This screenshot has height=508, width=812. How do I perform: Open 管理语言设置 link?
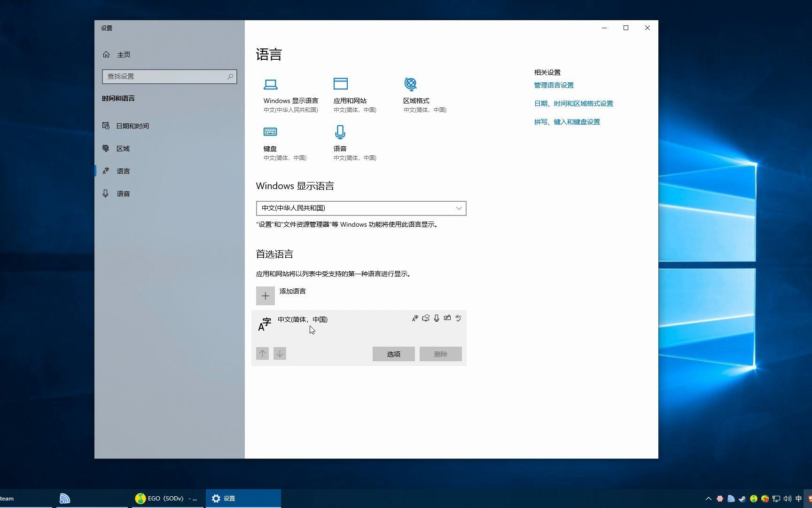tap(554, 85)
